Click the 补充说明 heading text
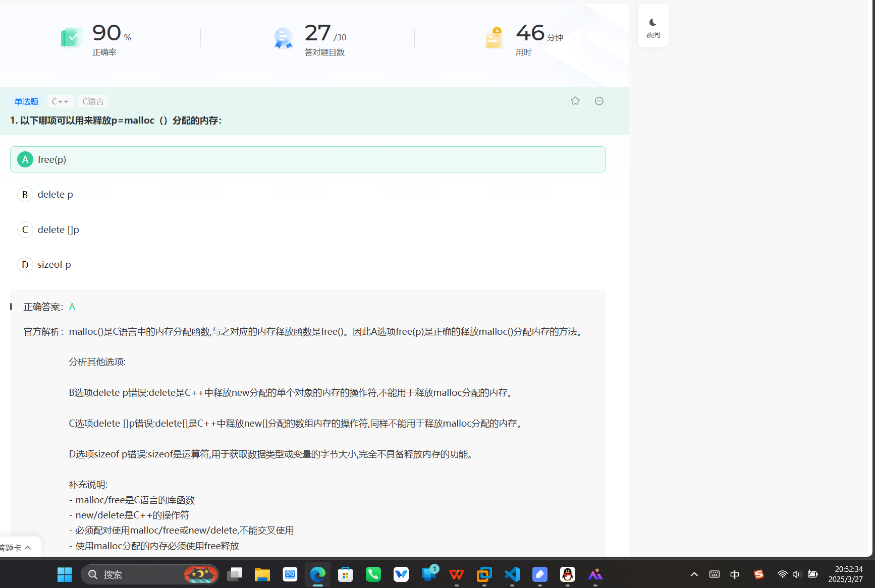Screen dimensions: 875x588 88,485
